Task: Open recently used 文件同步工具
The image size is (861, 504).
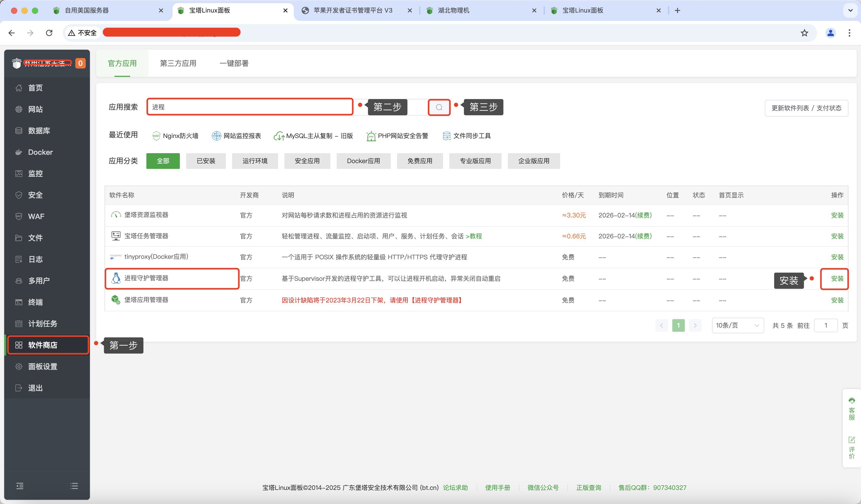Action: click(x=467, y=136)
